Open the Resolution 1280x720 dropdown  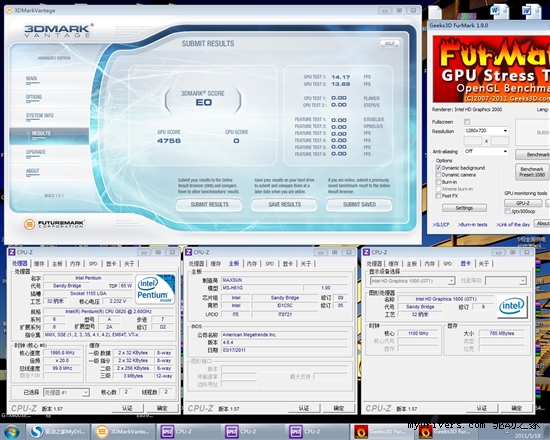click(x=486, y=131)
